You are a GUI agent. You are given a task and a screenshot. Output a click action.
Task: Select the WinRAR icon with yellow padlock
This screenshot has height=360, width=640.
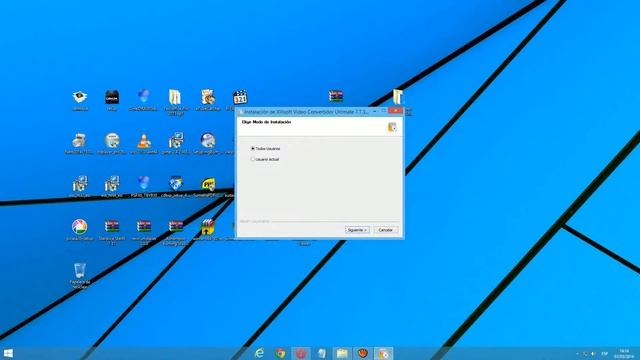[x=208, y=227]
